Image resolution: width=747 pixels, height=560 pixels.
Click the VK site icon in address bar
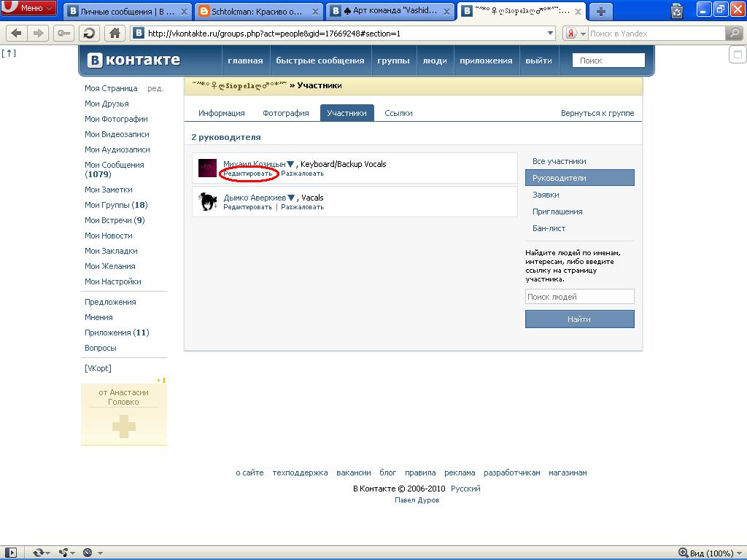pos(139,34)
